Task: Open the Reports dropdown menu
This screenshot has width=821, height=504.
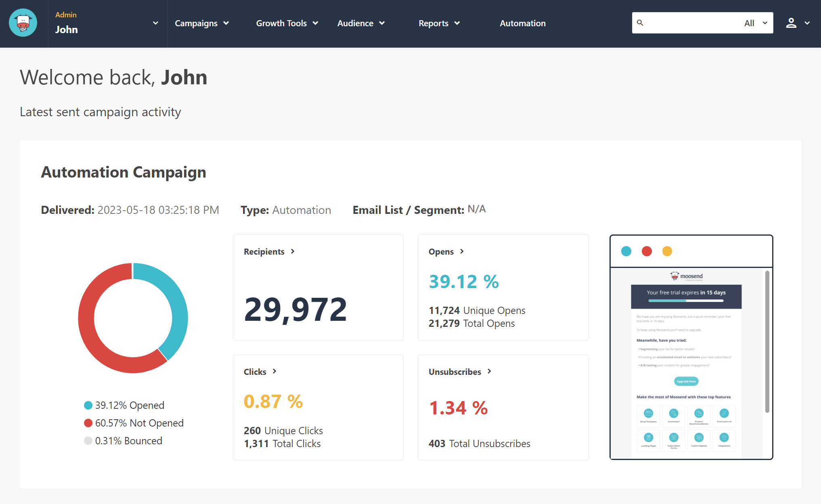Action: tap(439, 23)
